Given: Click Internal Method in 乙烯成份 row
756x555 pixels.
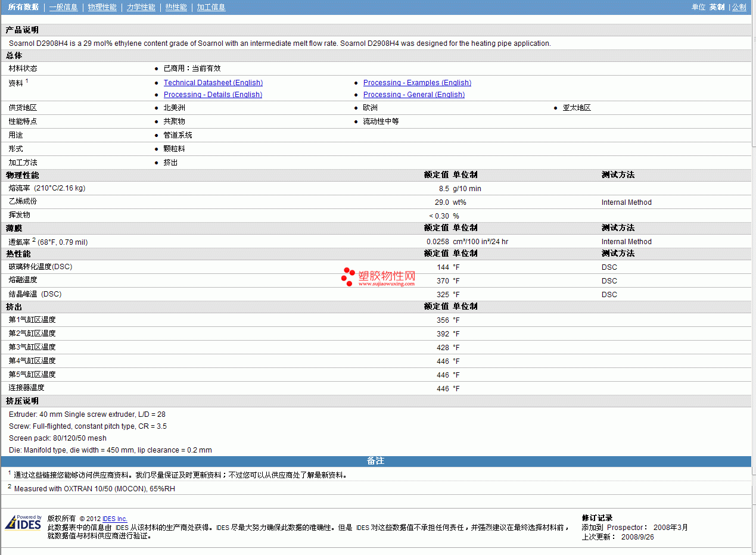Looking at the screenshot, I should [x=627, y=202].
